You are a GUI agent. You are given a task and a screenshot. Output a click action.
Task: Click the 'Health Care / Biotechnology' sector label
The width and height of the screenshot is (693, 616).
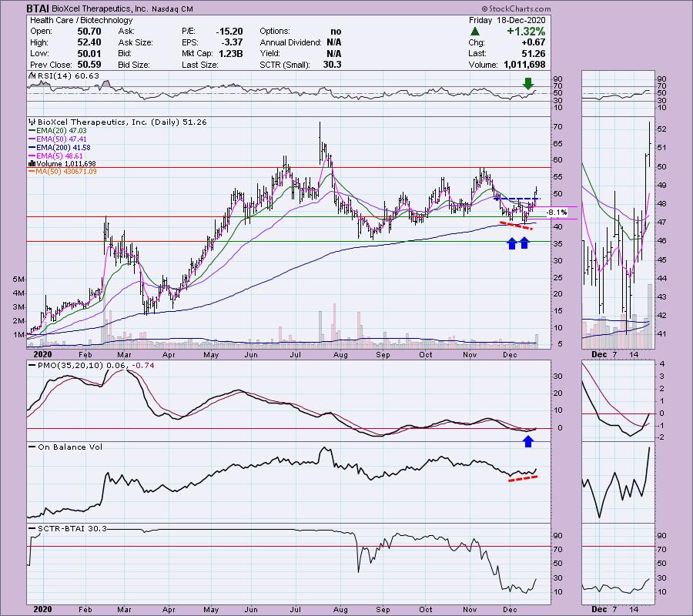pos(82,20)
